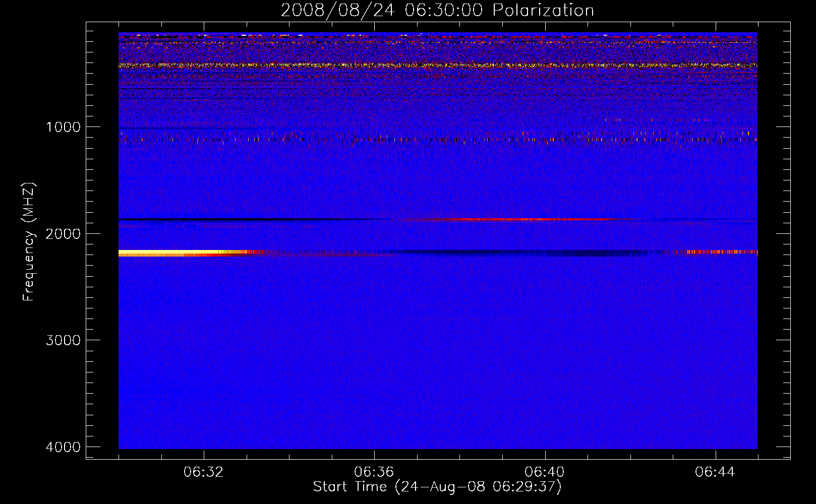Click the 2000 frequency tick label
Screen dimensions: 816x504
point(63,233)
